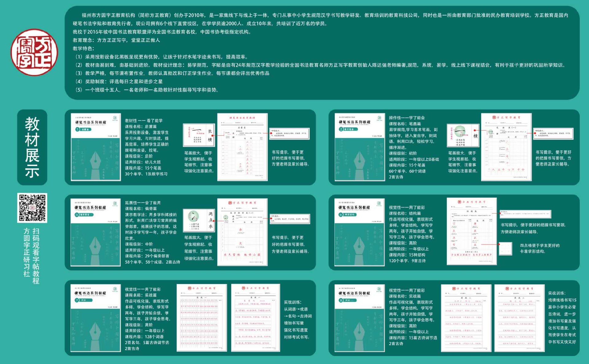The height and width of the screenshot is (364, 589).
Task: Click the 长横 stroke enlargement box
Action: point(199,135)
